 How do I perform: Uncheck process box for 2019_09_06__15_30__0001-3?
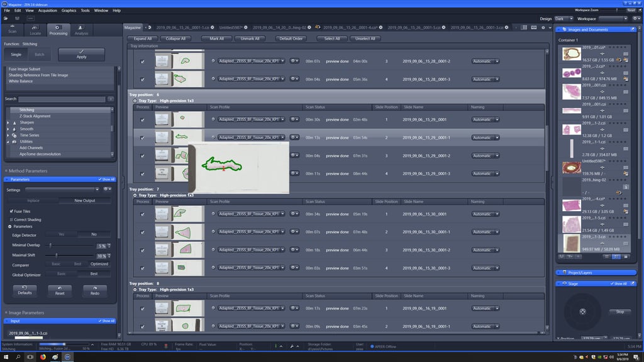pyautogui.click(x=143, y=268)
